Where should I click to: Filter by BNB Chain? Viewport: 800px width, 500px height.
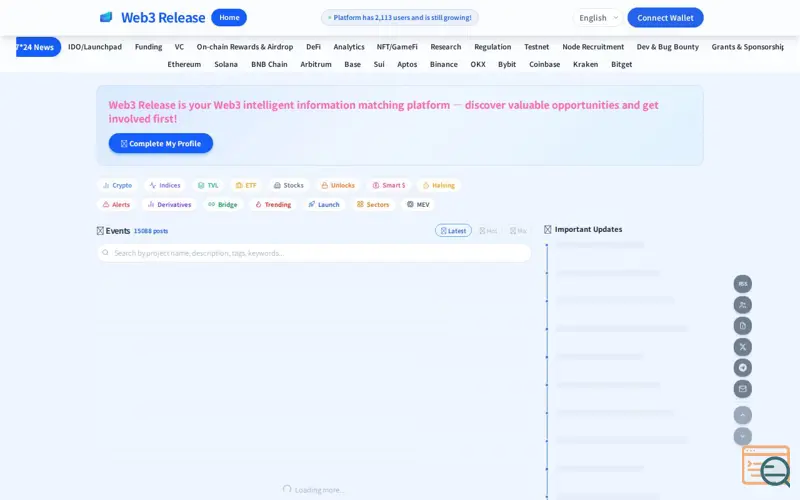pyautogui.click(x=269, y=64)
